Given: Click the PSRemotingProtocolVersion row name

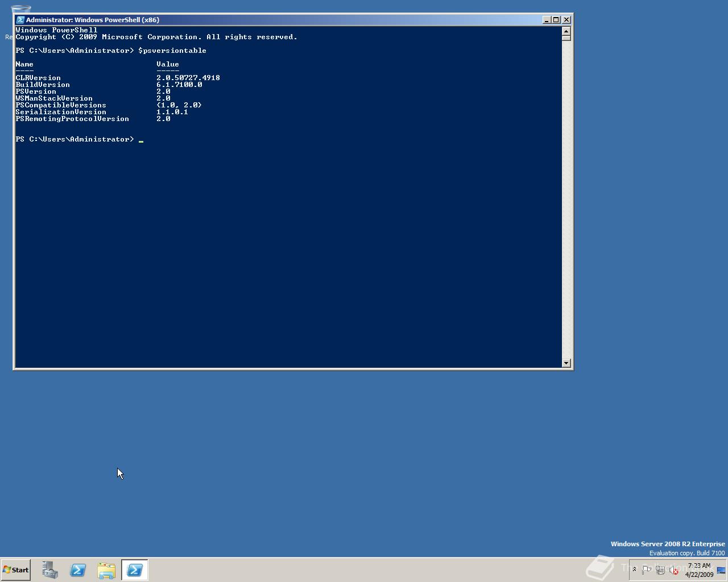Looking at the screenshot, I should click(x=72, y=119).
